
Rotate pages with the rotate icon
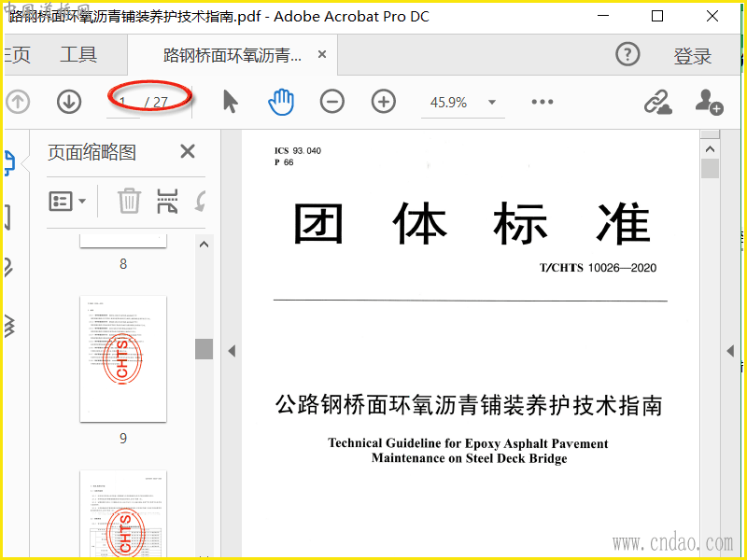tap(201, 201)
